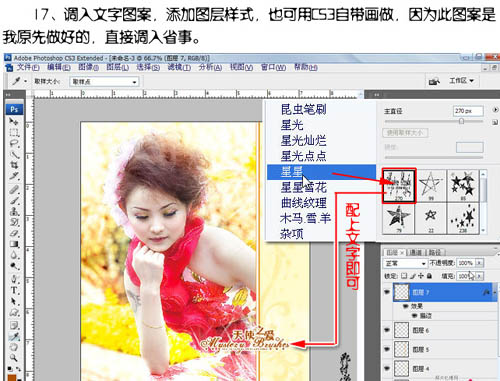Select the Move tool
The width and height of the screenshot is (500, 381).
pyautogui.click(x=14, y=121)
